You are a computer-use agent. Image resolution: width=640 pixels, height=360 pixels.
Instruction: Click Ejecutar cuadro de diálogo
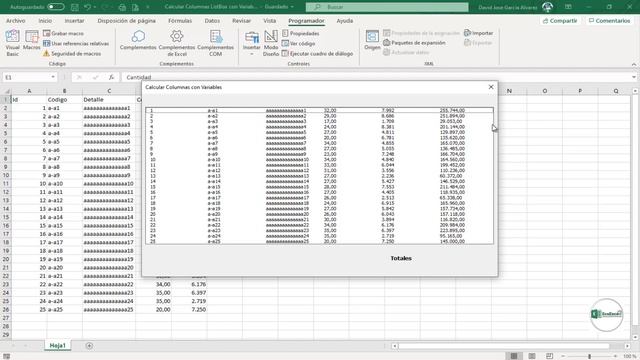tap(318, 53)
